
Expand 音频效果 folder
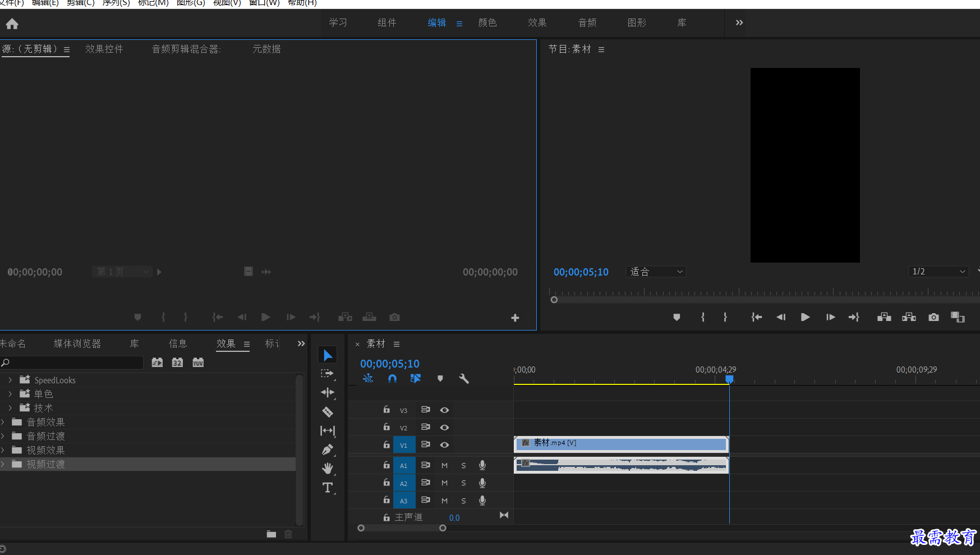(3, 422)
